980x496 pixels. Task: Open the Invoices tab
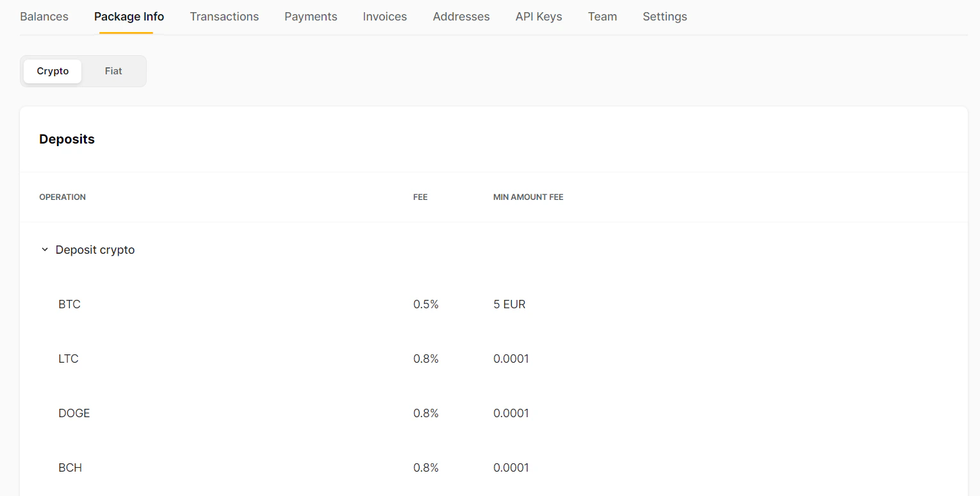[385, 17]
